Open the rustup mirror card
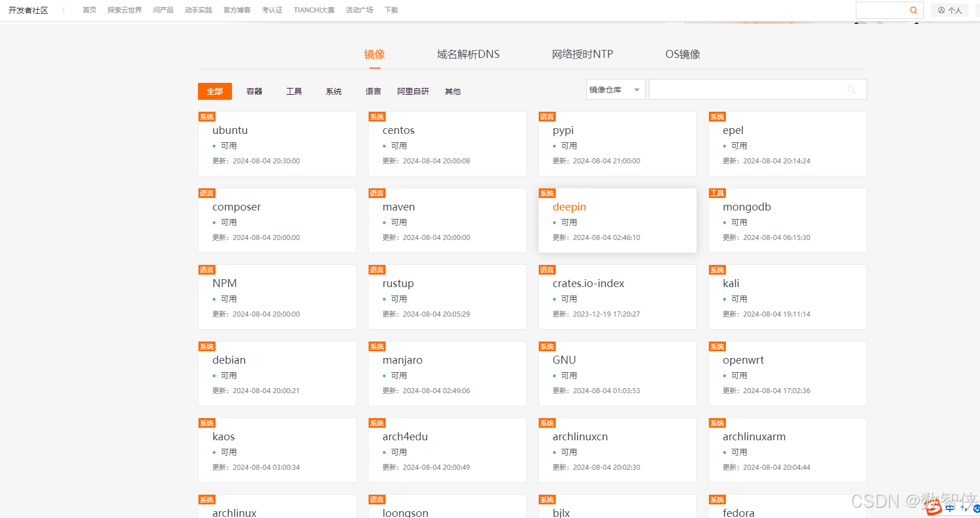The width and height of the screenshot is (980, 518). 447,297
